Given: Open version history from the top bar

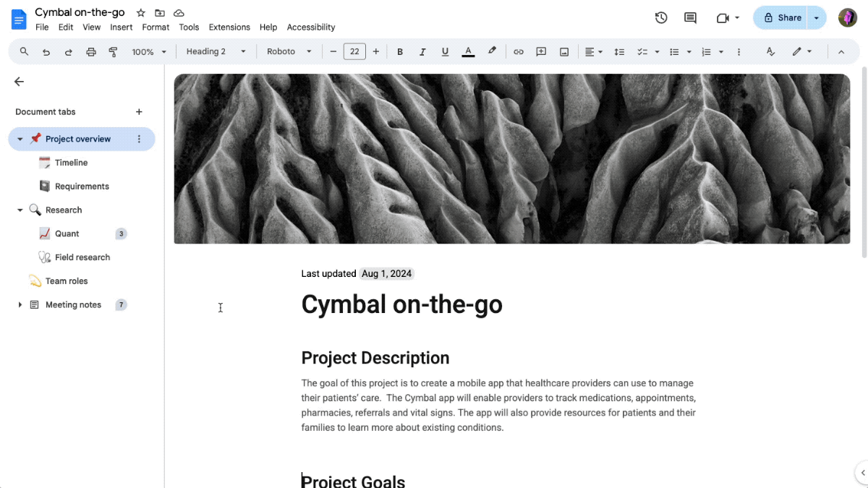Looking at the screenshot, I should pyautogui.click(x=660, y=18).
